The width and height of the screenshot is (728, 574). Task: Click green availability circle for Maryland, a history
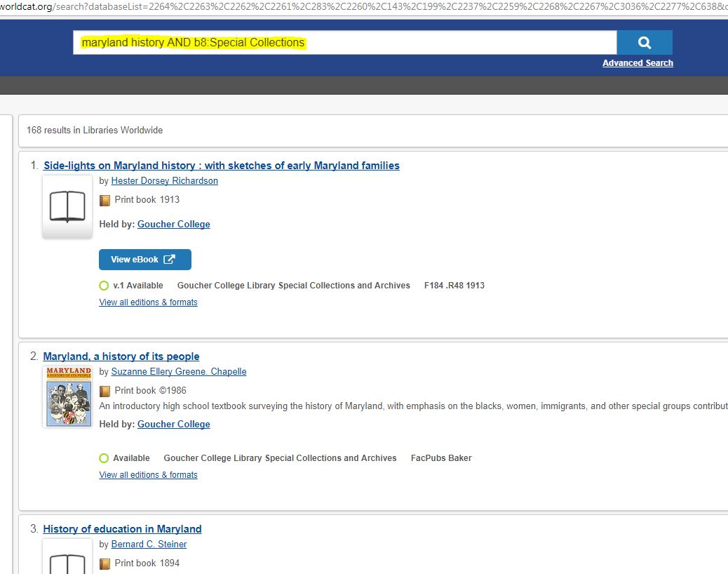point(104,458)
